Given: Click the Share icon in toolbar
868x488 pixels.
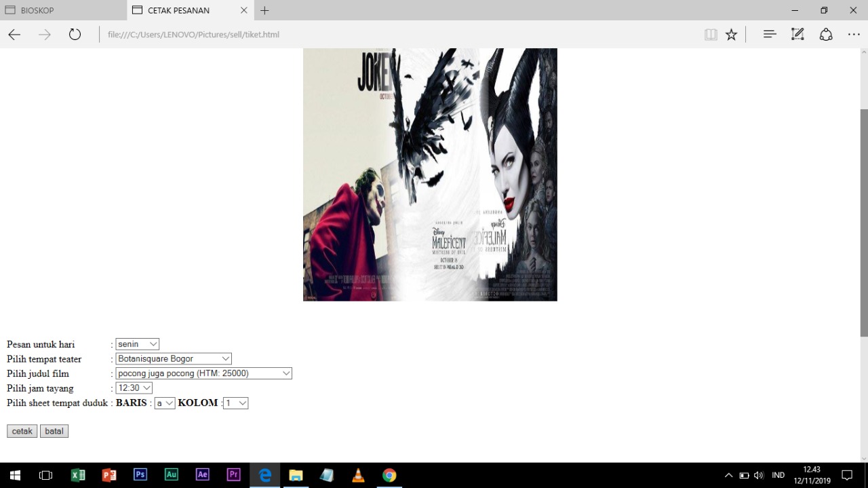Looking at the screenshot, I should pos(825,35).
